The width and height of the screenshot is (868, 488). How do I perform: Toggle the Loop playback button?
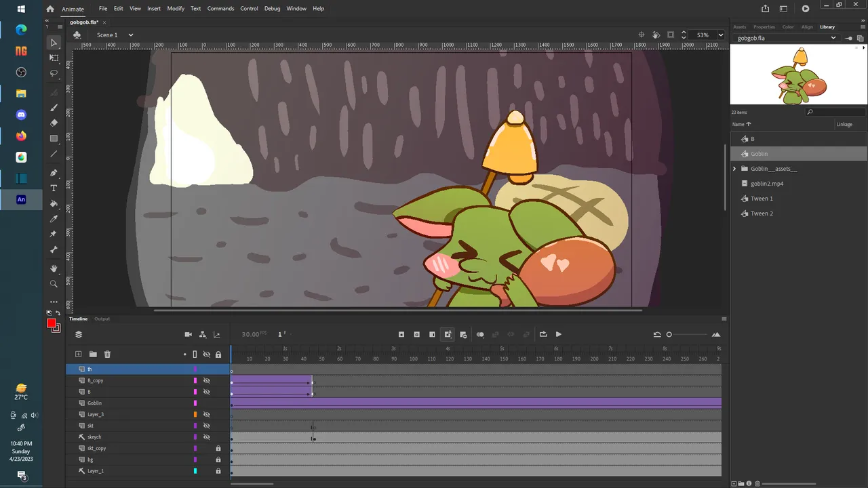543,334
